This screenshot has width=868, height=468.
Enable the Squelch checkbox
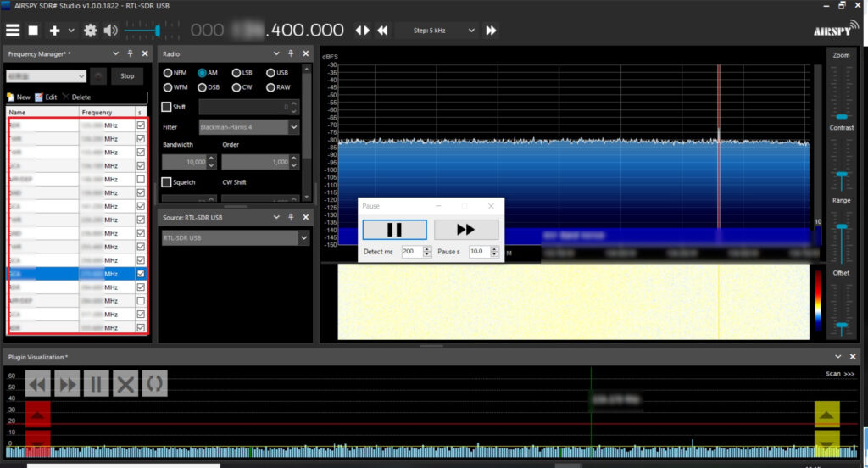tap(166, 182)
